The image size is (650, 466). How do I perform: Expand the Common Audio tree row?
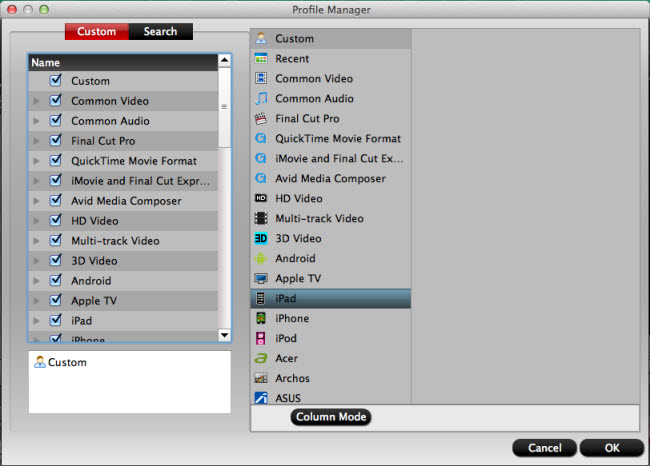pyautogui.click(x=36, y=121)
